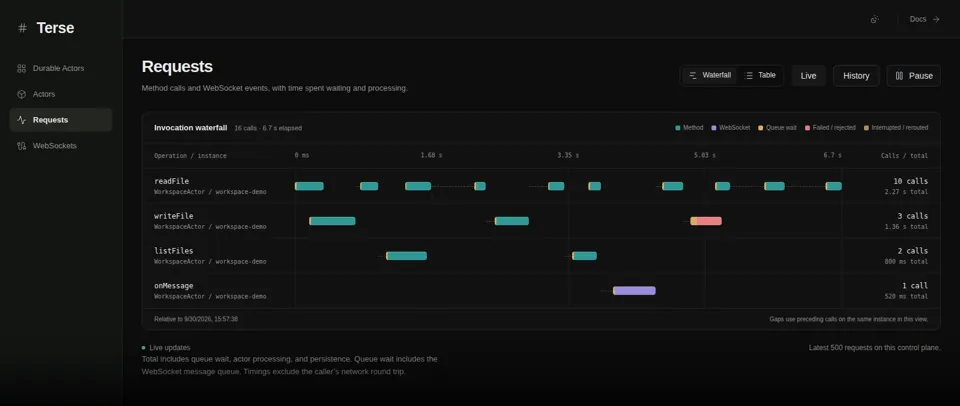This screenshot has height=406, width=960.
Task: Select the History mode button
Action: (856, 76)
